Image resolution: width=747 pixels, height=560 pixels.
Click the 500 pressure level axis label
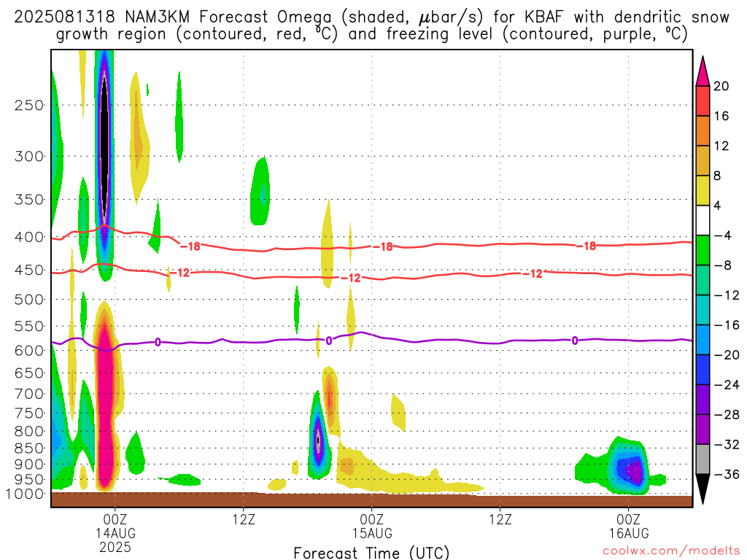coord(29,300)
